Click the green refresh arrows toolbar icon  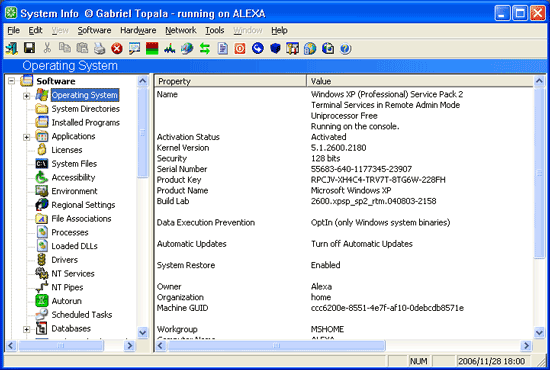tap(205, 48)
